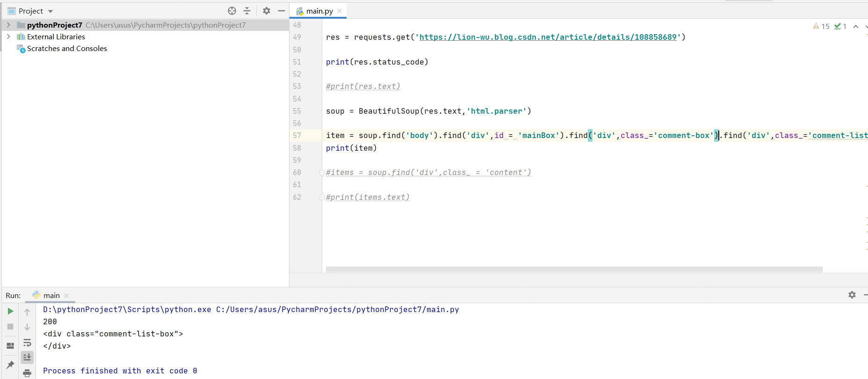Open Run panel settings gear
Image resolution: width=868 pixels, height=379 pixels.
coord(852,295)
